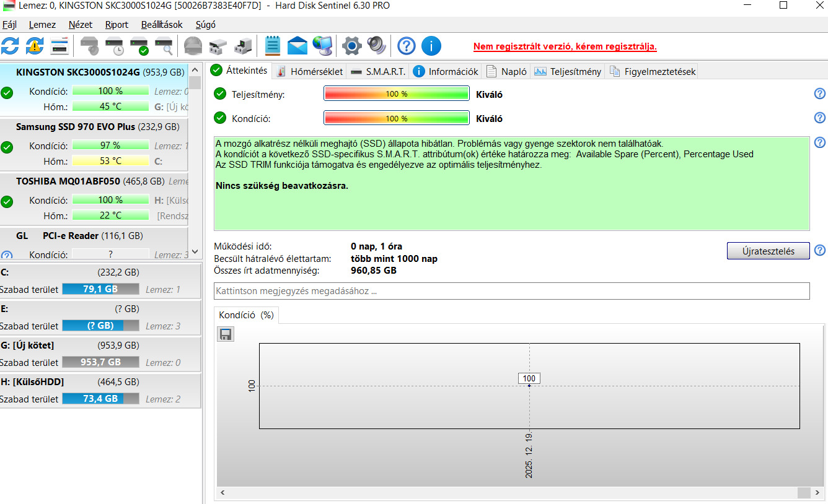The height and width of the screenshot is (504, 828).
Task: Click the speaker sound toolbar icon
Action: coord(376,46)
